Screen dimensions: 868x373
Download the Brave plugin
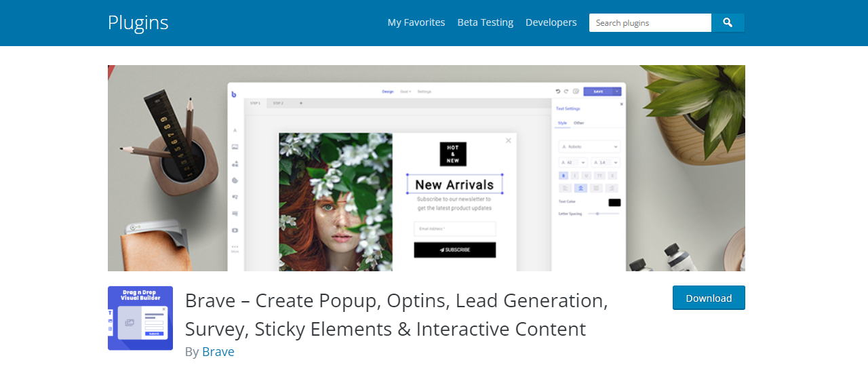click(x=709, y=298)
